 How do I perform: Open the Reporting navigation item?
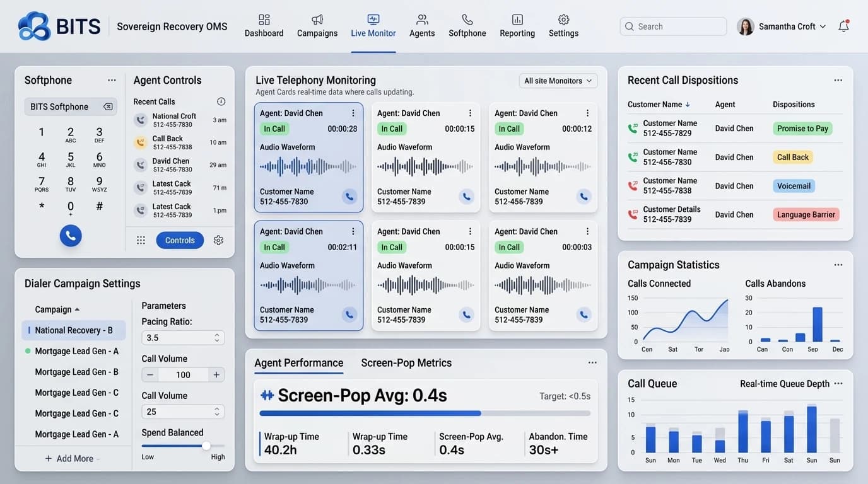coord(517,26)
